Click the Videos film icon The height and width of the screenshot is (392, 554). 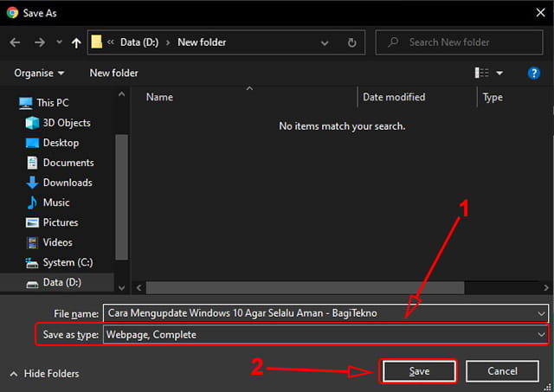[32, 242]
